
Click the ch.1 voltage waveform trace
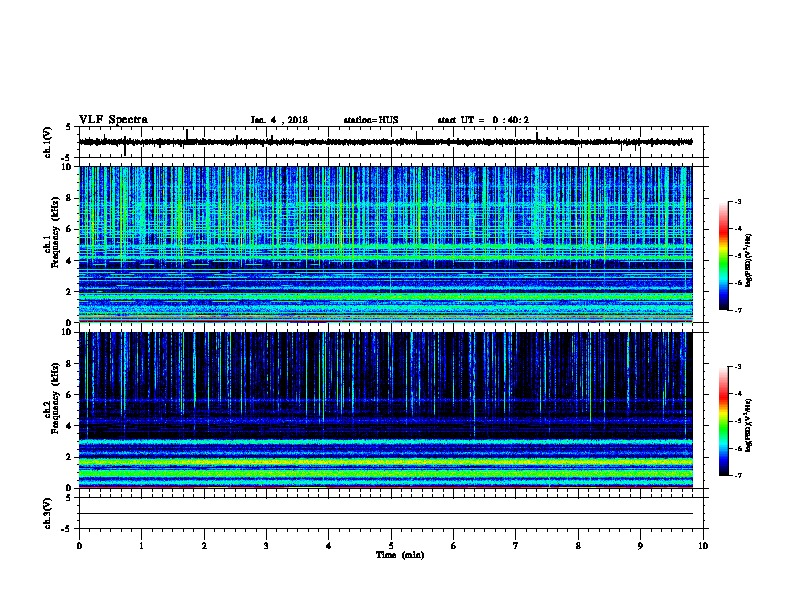click(x=385, y=142)
